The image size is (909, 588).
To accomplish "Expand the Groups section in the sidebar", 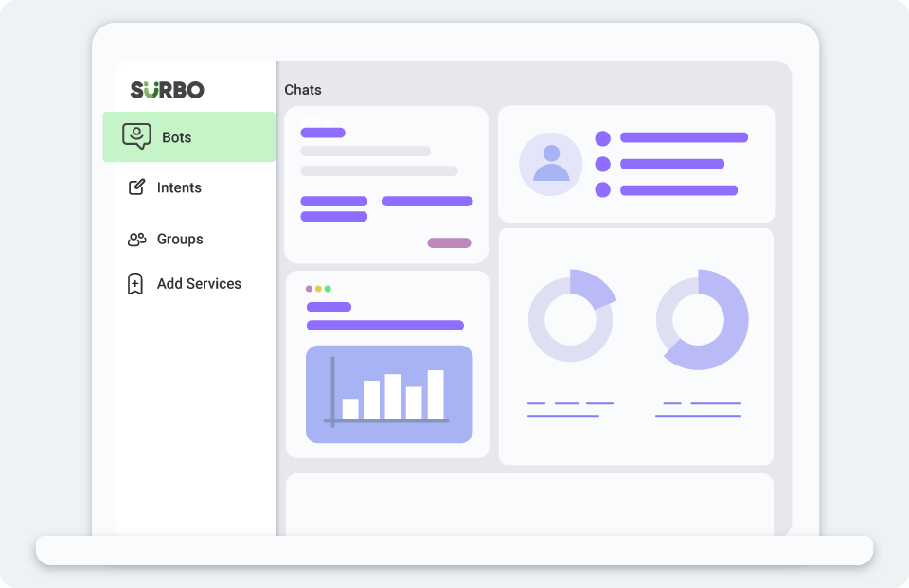I will click(x=179, y=239).
